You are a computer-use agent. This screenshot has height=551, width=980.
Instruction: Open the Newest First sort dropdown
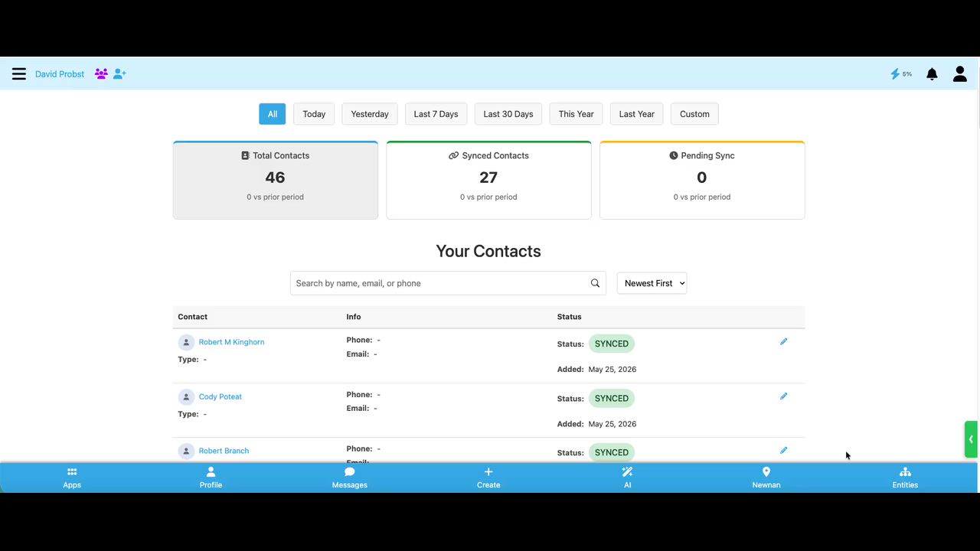coord(652,283)
